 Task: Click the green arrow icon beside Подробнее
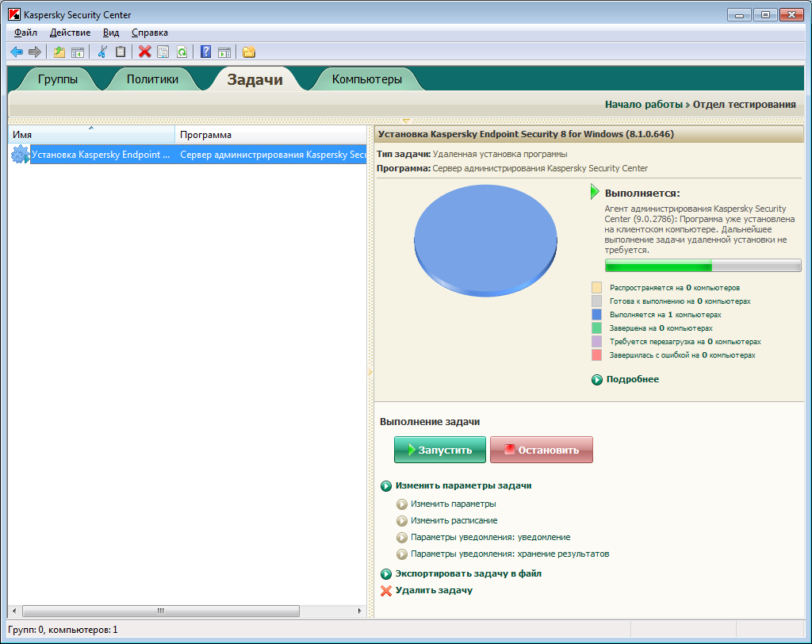point(597,380)
